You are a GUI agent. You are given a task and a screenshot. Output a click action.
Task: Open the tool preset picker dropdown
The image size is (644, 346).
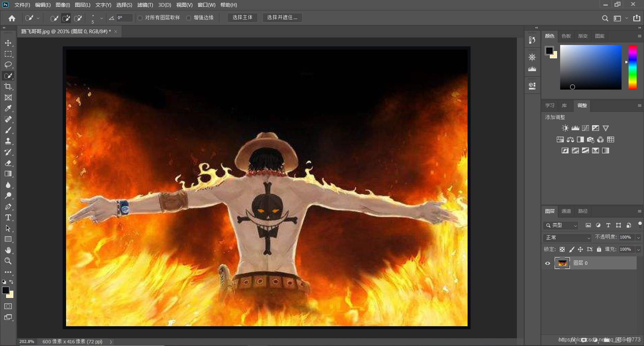38,18
